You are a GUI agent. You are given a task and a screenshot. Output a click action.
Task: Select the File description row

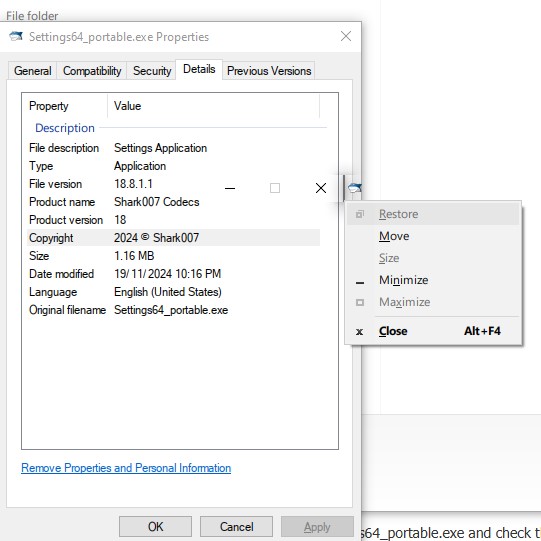tap(174, 148)
